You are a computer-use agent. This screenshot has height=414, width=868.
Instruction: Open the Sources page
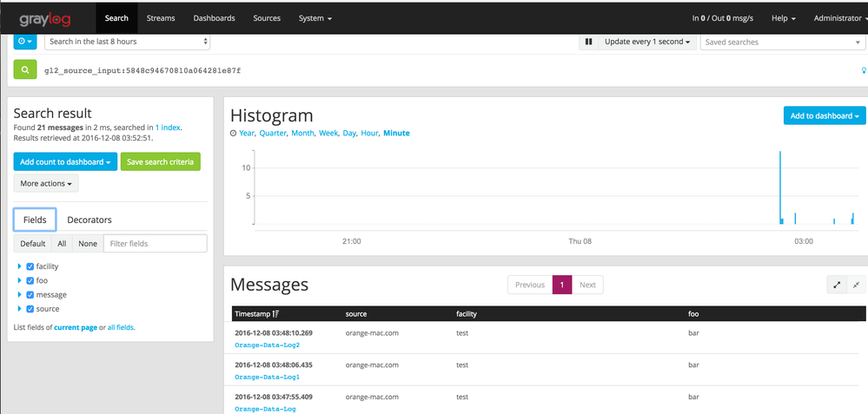pos(267,18)
